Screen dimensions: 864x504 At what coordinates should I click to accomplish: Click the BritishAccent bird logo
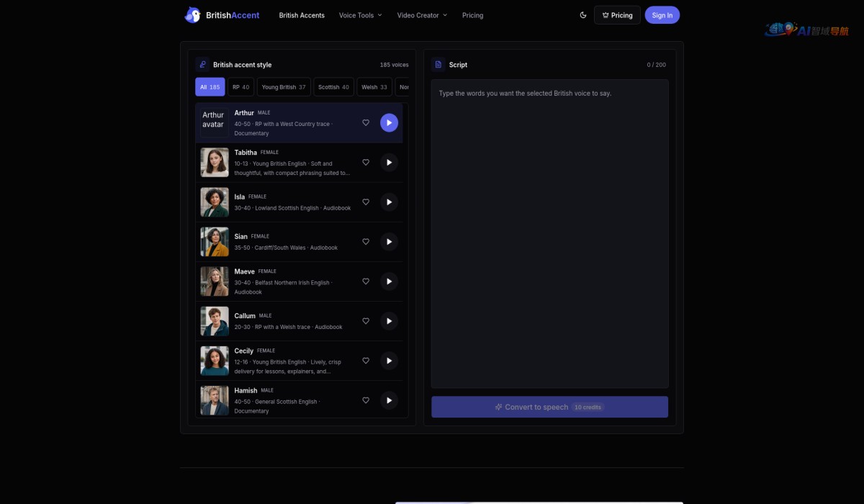(x=192, y=15)
